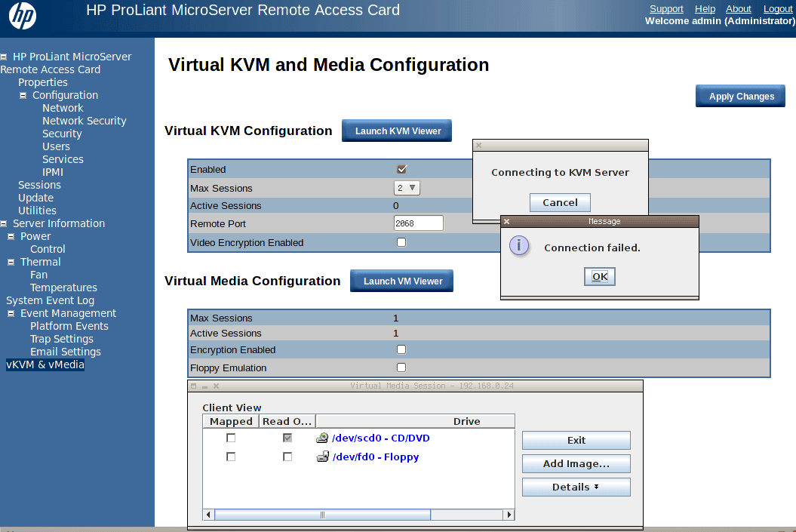Image resolution: width=796 pixels, height=532 pixels.
Task: Cancel connecting to KVM Server
Action: tap(560, 202)
